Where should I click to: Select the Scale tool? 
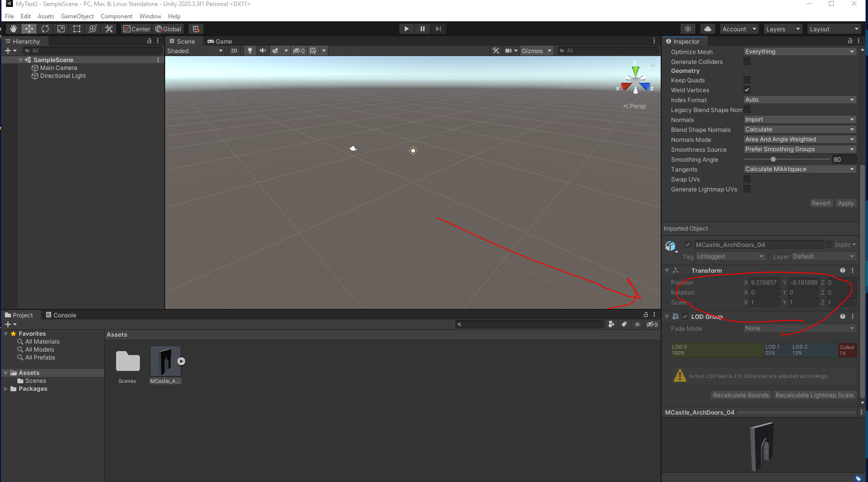[61, 29]
